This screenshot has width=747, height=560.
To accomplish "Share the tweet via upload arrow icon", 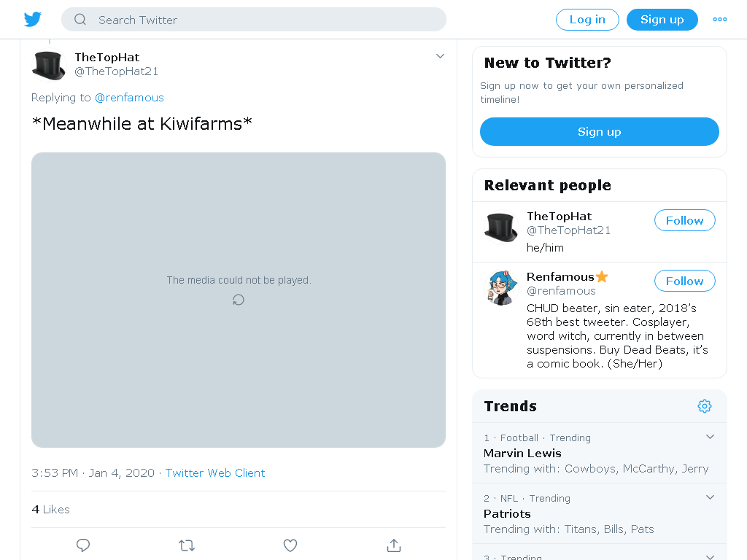I will (394, 545).
